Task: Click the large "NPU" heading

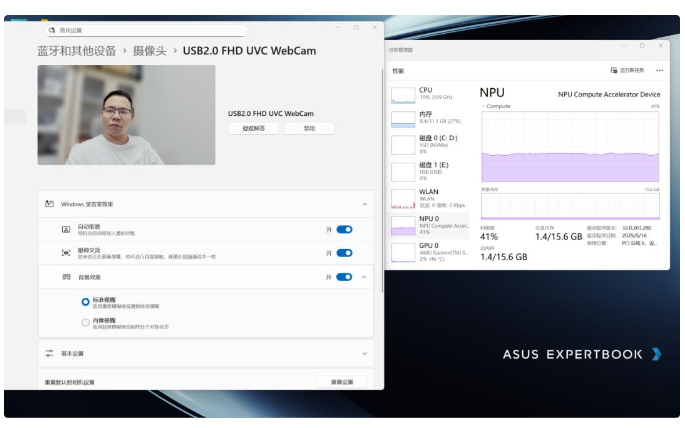Action: pos(492,93)
